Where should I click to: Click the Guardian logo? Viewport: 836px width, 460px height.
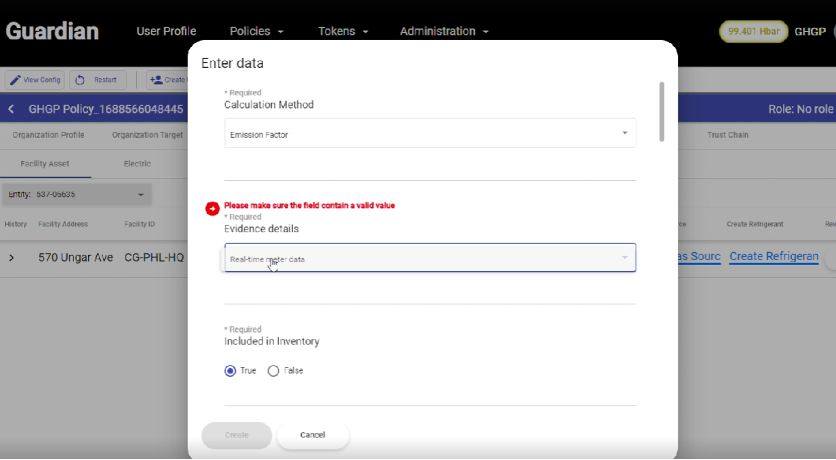(x=52, y=31)
